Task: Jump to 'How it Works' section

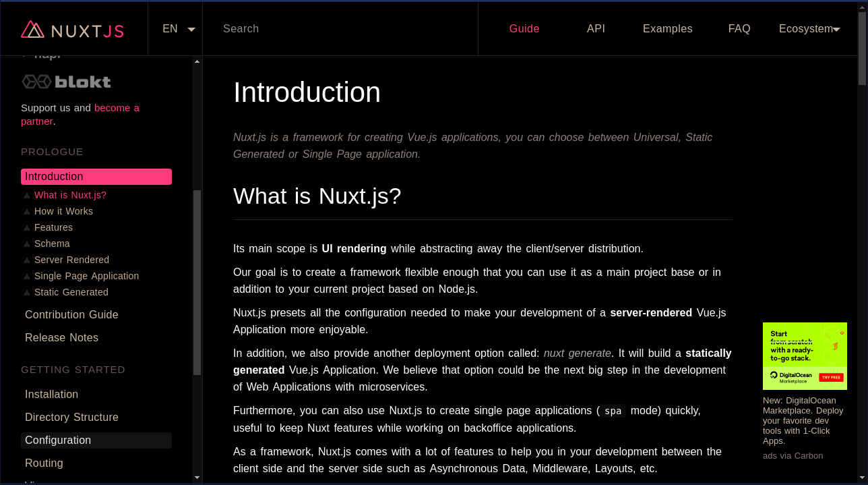Action: (63, 211)
